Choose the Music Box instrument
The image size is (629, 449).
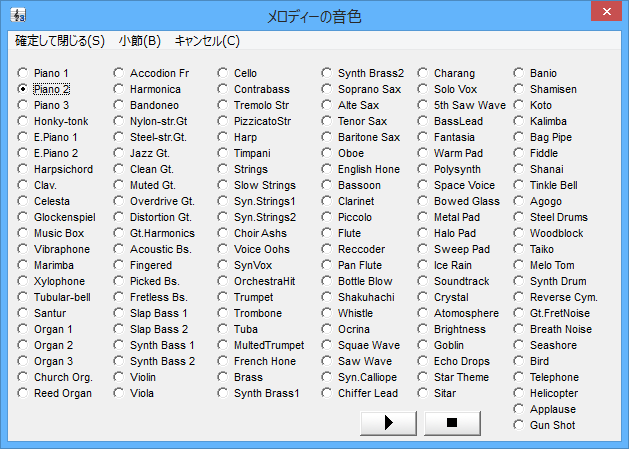pyautogui.click(x=23, y=233)
